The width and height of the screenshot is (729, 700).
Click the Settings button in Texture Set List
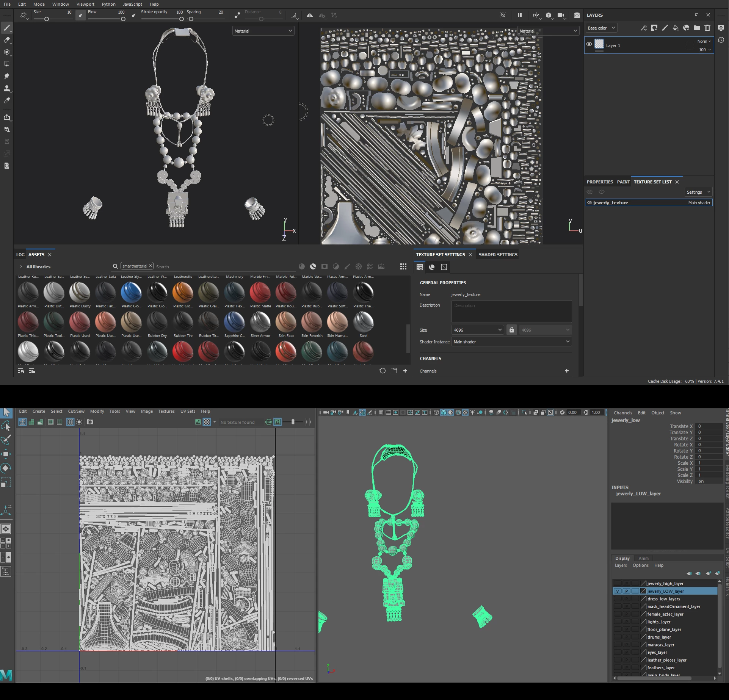tap(698, 192)
